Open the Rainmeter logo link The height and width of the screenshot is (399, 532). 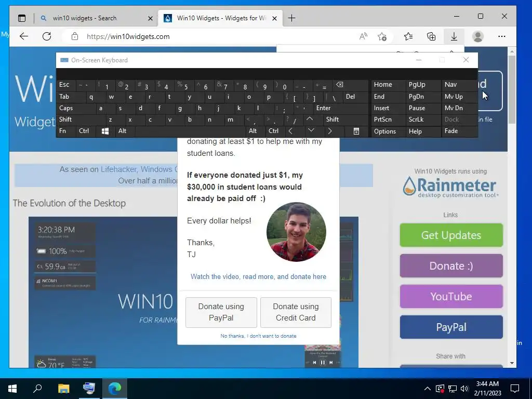(x=450, y=187)
